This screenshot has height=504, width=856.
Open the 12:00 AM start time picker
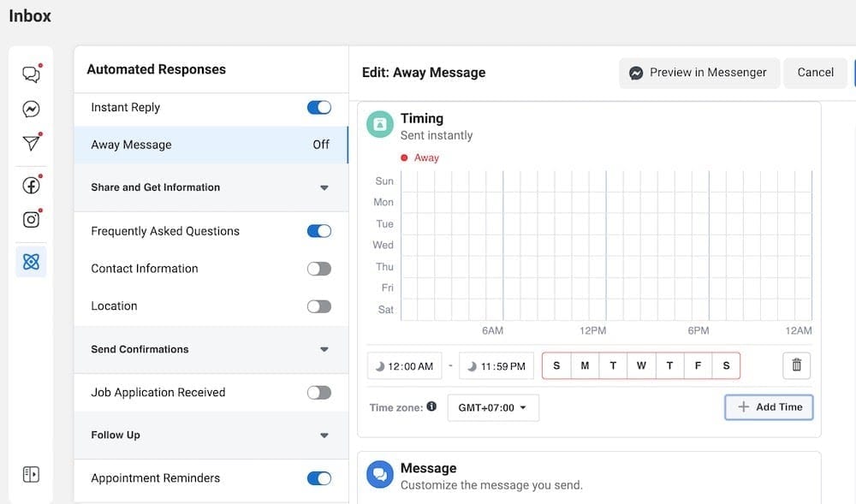point(405,366)
